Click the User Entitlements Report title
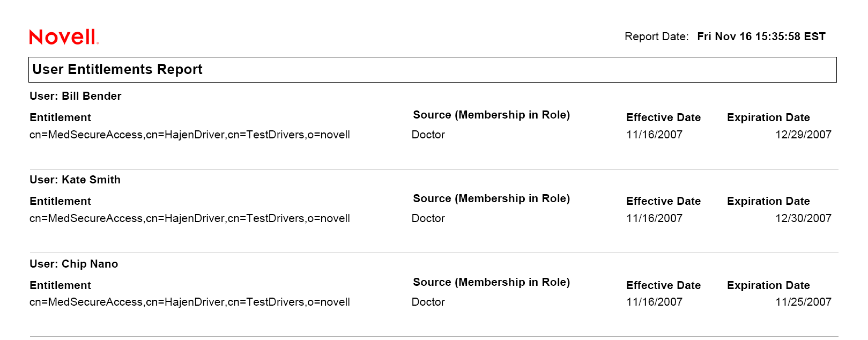 117,70
